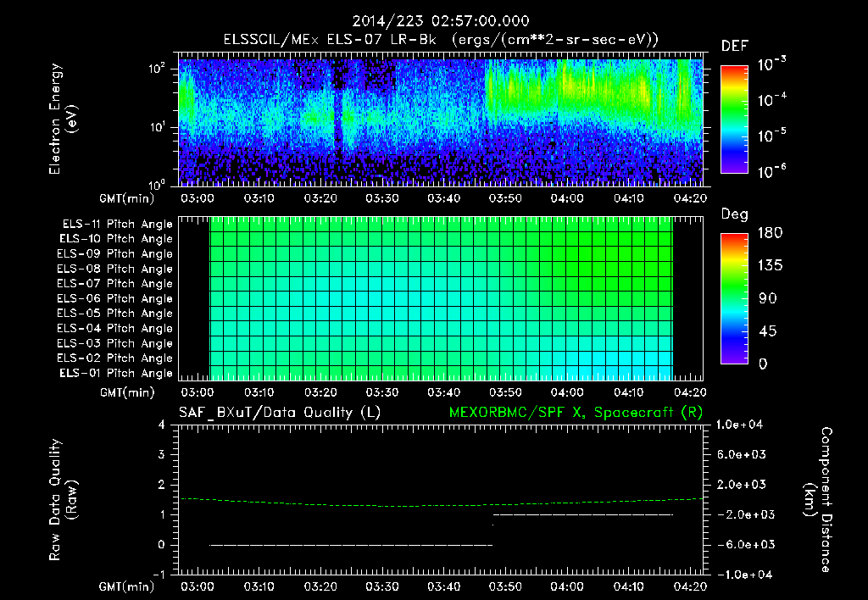Click the green dashed spacecraft distance line

pos(441,503)
